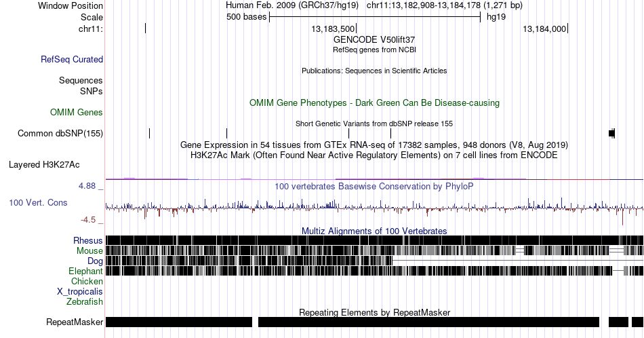Image resolution: width=644 pixels, height=338 pixels.
Task: Open the OMIM Genes track label
Action: (77, 112)
